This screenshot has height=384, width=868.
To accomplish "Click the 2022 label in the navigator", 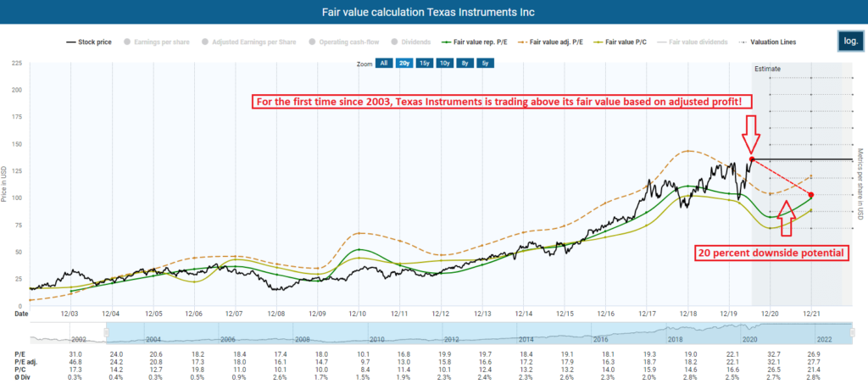I will click(x=824, y=338).
